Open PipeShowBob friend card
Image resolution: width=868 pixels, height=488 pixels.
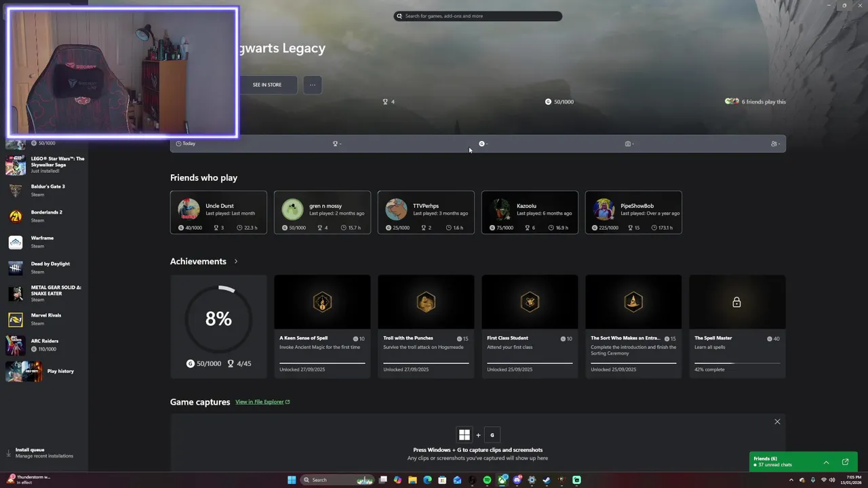[633, 212]
